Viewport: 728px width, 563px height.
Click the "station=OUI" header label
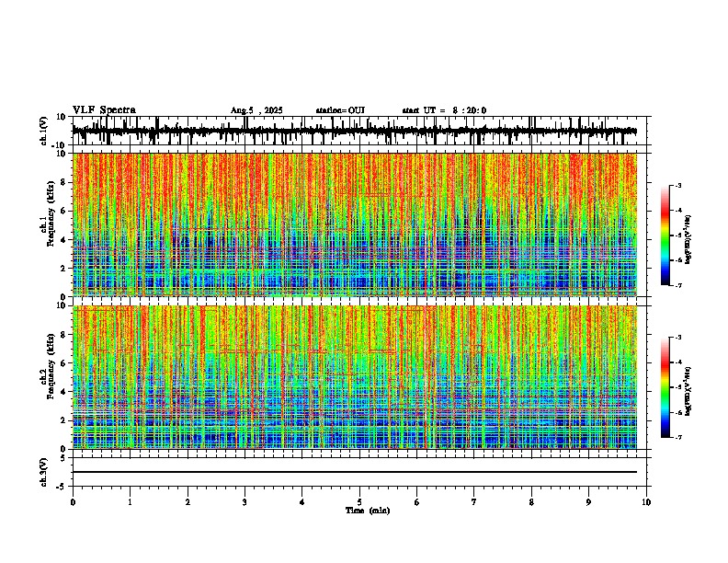click(340, 110)
